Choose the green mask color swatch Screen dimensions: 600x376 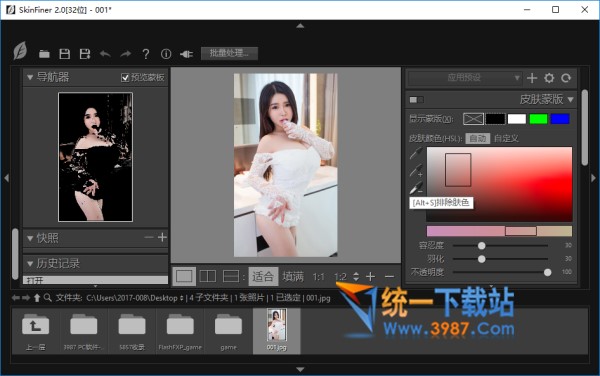pyautogui.click(x=538, y=119)
